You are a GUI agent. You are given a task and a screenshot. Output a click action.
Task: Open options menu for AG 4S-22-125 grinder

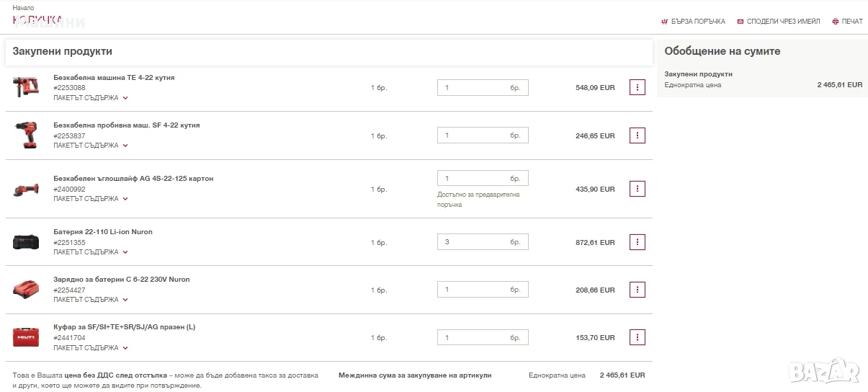pos(637,189)
